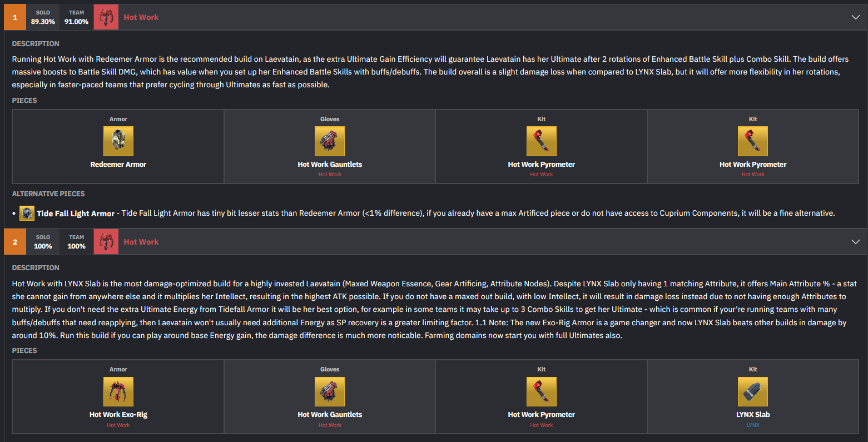Collapse the rank 1 build with its chevron
868x442 pixels.
click(x=855, y=17)
